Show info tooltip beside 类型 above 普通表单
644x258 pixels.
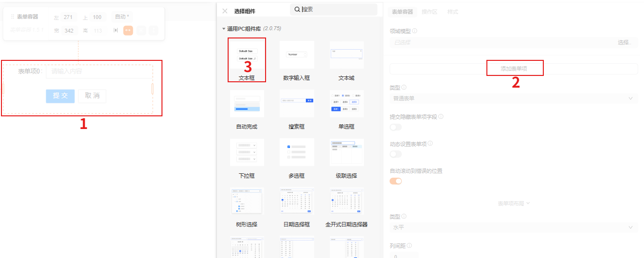(404, 88)
